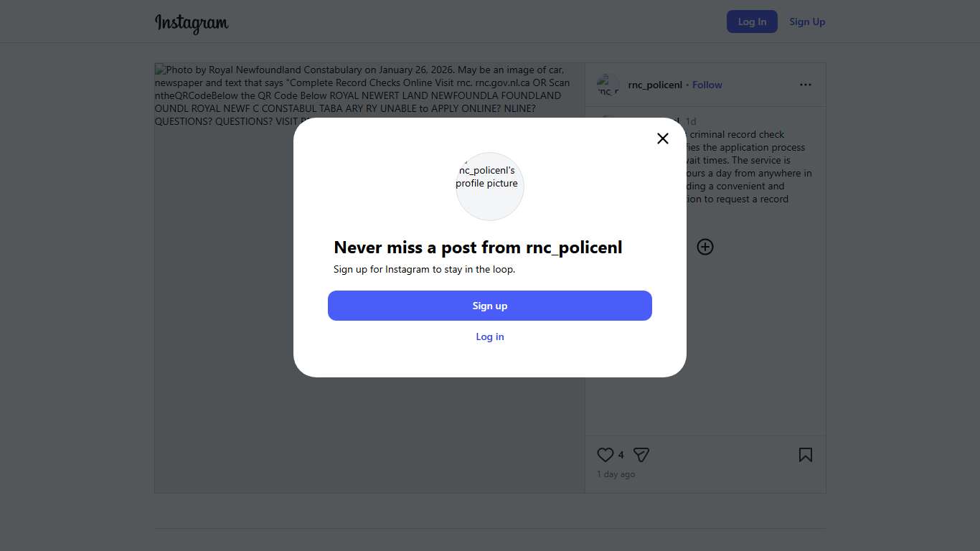The height and width of the screenshot is (551, 980).
Task: Share the post via the paper plane icon
Action: 641,455
